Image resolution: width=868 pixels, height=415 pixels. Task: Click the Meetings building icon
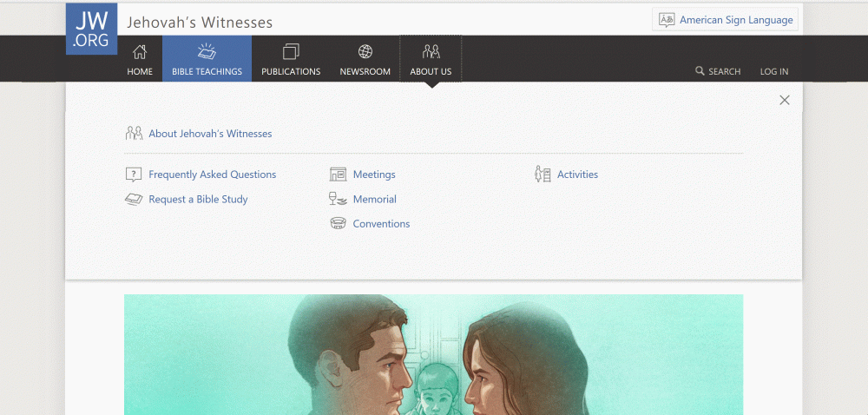tap(338, 175)
